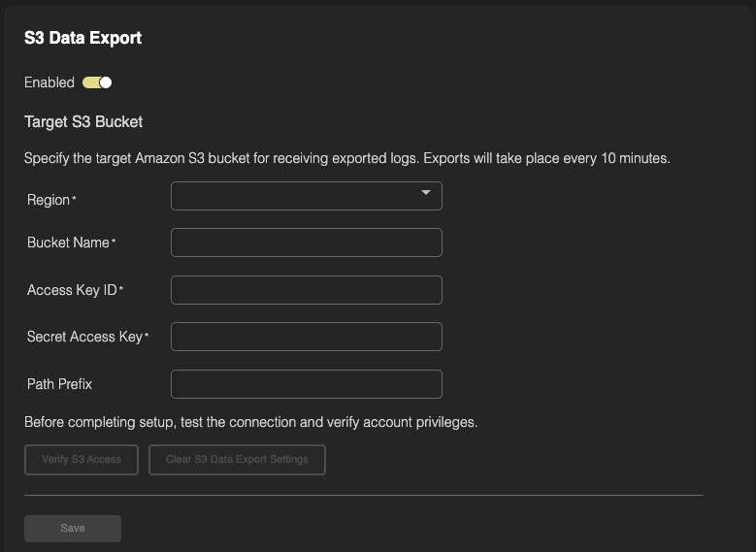Click the Bucket Name label

pyautogui.click(x=68, y=243)
